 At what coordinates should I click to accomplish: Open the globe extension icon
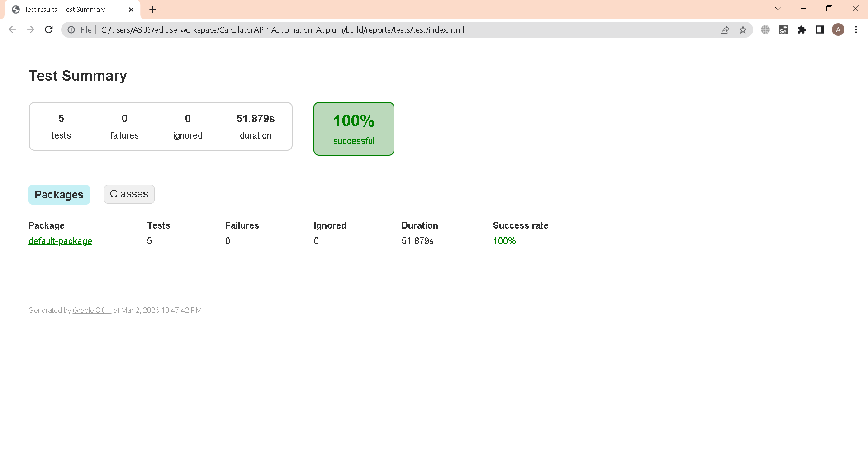[765, 29]
